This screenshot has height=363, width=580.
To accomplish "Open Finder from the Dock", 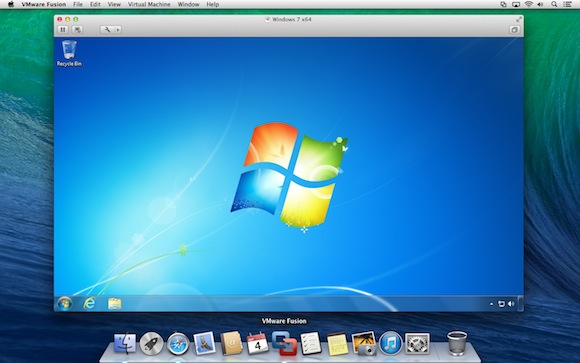I will [125, 343].
